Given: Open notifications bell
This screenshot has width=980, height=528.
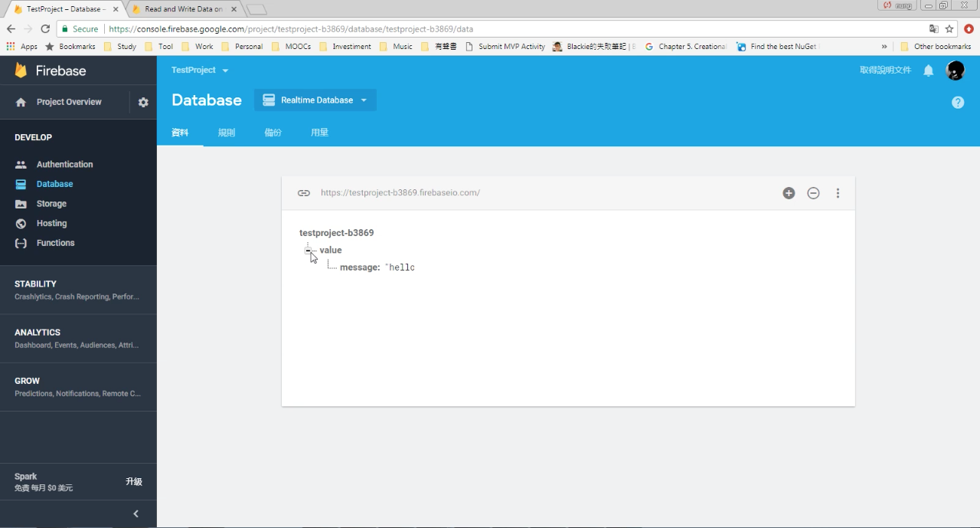Looking at the screenshot, I should click(x=928, y=71).
